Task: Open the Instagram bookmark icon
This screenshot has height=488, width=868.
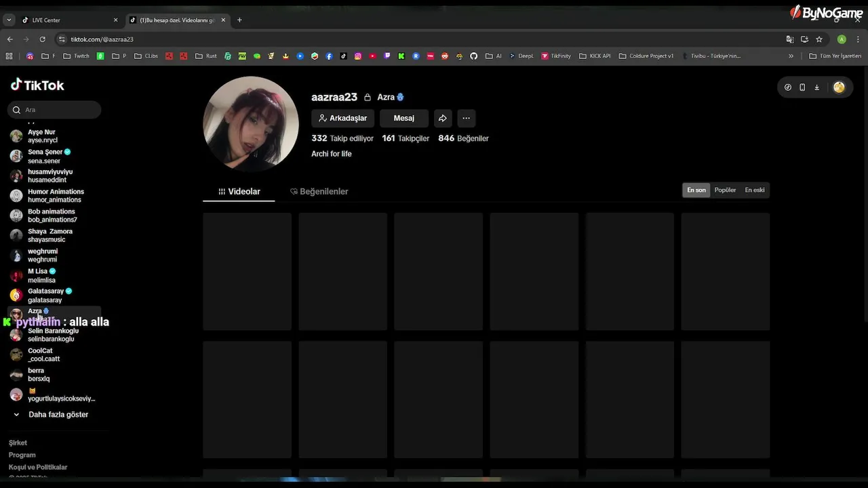Action: coord(358,56)
